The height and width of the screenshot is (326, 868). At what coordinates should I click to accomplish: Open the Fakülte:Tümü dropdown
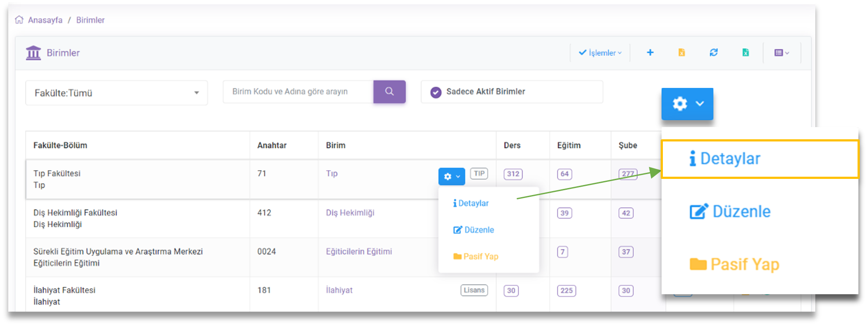point(116,93)
